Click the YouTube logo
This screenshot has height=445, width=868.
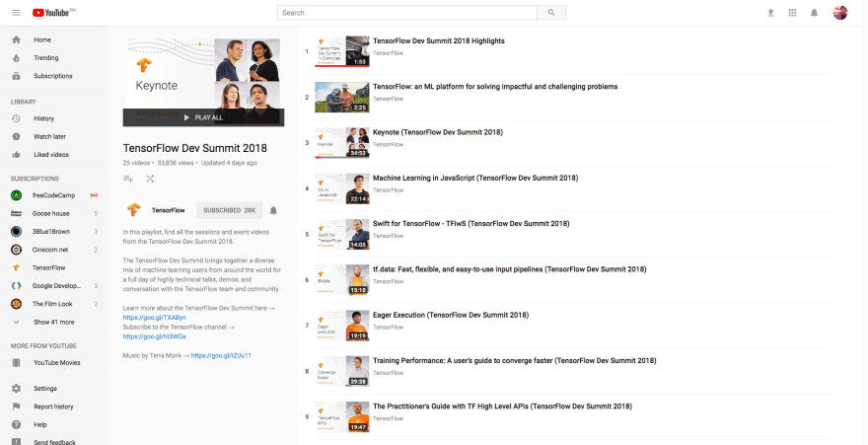[x=53, y=13]
